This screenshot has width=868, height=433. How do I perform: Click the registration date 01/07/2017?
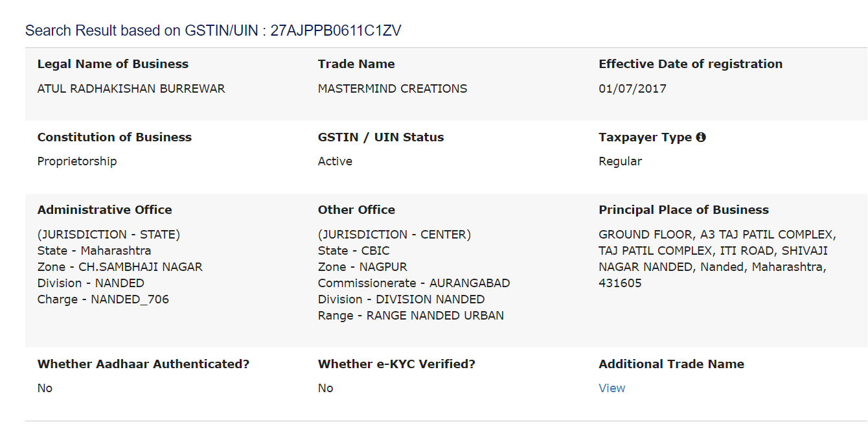[x=632, y=89]
